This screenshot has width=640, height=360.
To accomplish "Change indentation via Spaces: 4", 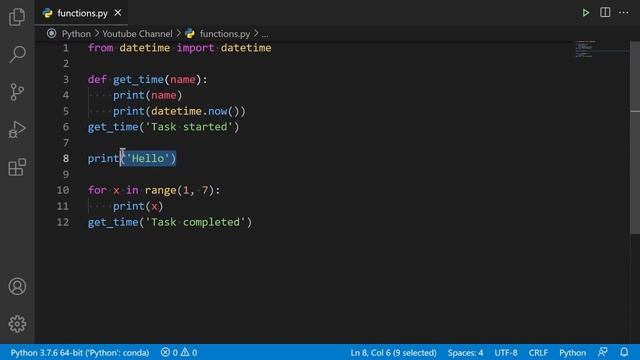I will pos(465,352).
